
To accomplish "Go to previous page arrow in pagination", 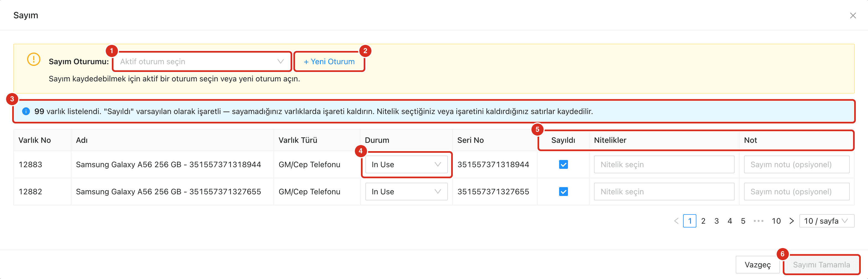I will pos(676,221).
